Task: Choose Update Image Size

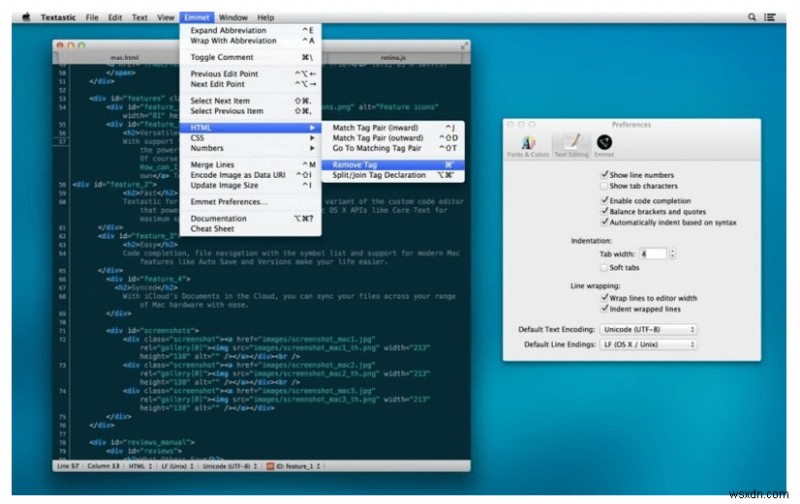Action: (x=251, y=185)
